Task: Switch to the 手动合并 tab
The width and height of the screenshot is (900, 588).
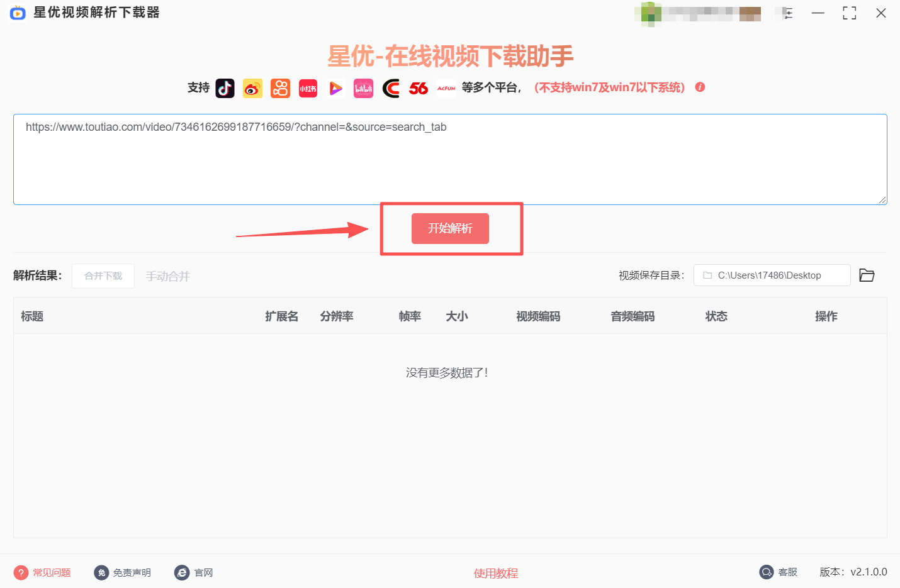Action: [x=167, y=275]
